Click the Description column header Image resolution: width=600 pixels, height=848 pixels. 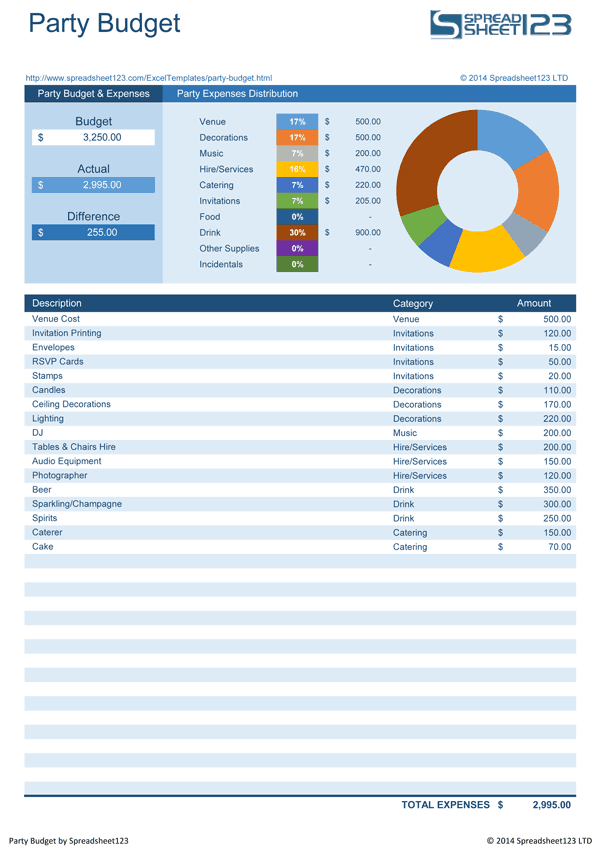coord(57,303)
